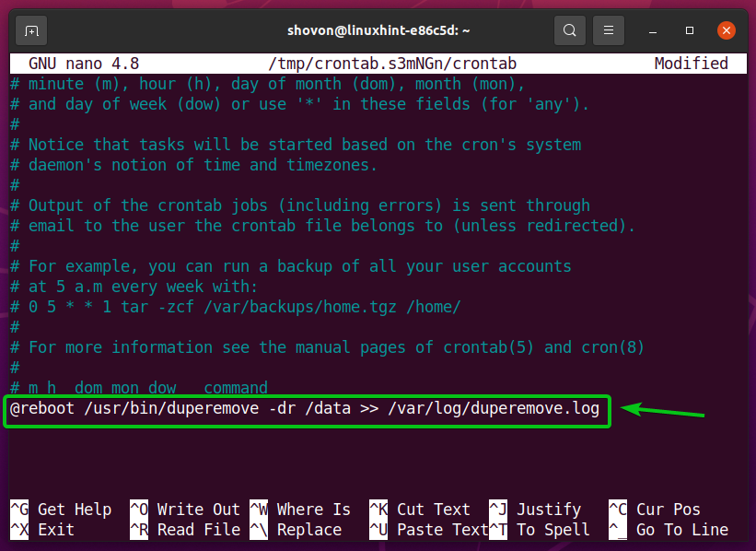Click the ^_ Go To Line shortcut

(669, 530)
